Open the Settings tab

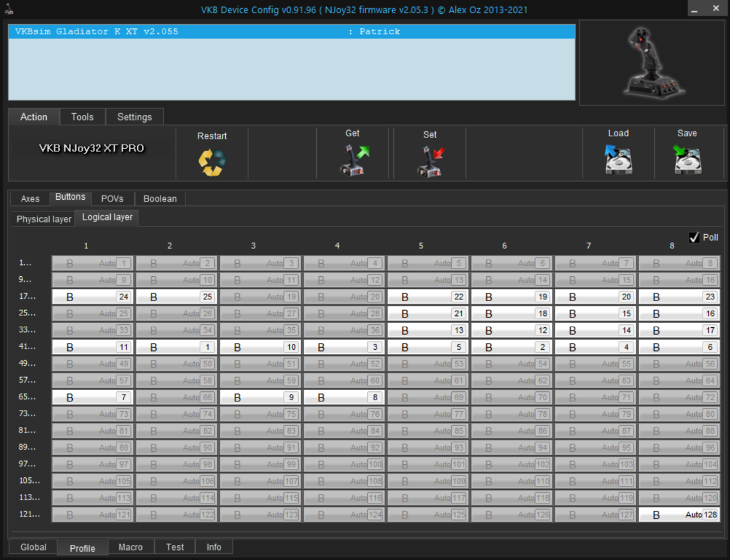click(x=134, y=117)
